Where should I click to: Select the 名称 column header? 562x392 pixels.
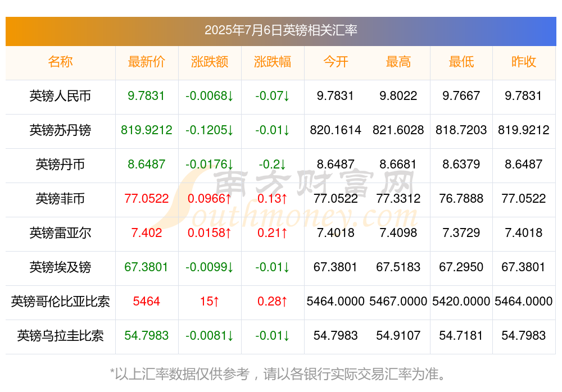60,62
